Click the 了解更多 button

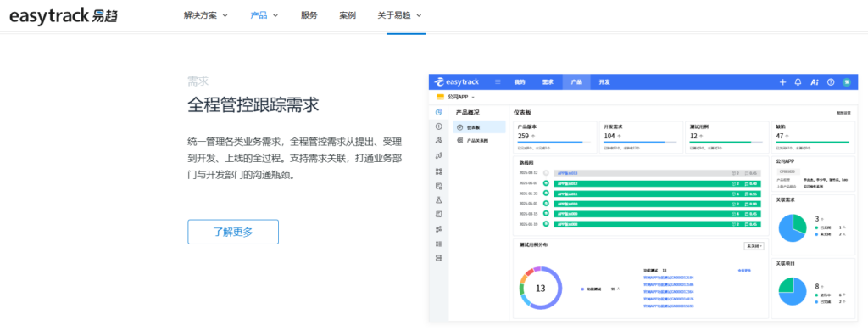coord(233,232)
